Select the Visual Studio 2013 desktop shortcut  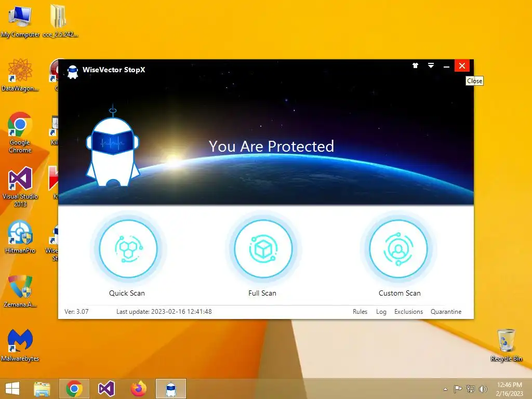pyautogui.click(x=20, y=187)
